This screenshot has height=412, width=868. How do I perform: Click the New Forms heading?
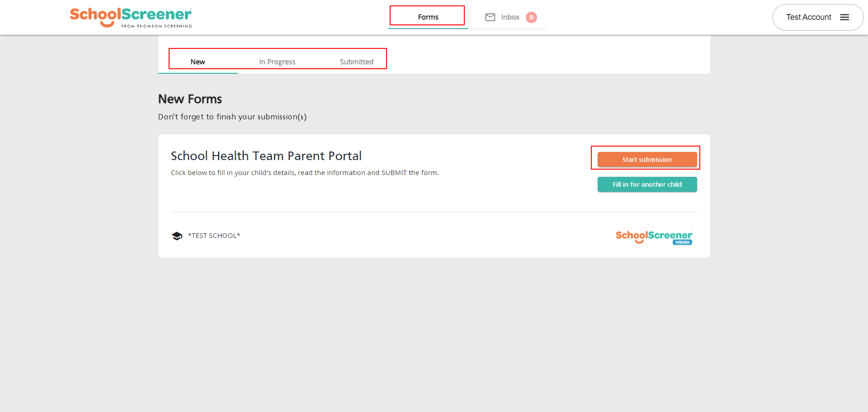190,99
